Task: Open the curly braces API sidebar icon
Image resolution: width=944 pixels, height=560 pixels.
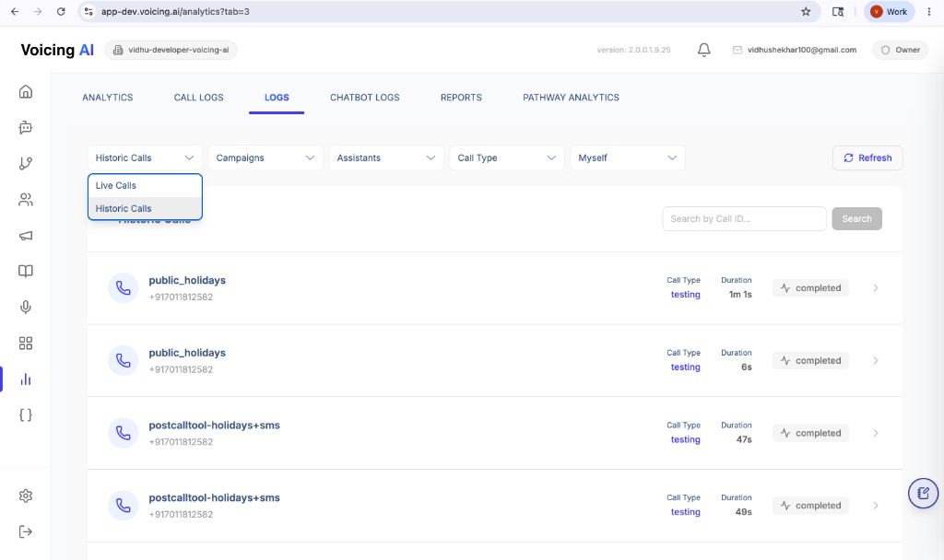Action: tap(25, 415)
